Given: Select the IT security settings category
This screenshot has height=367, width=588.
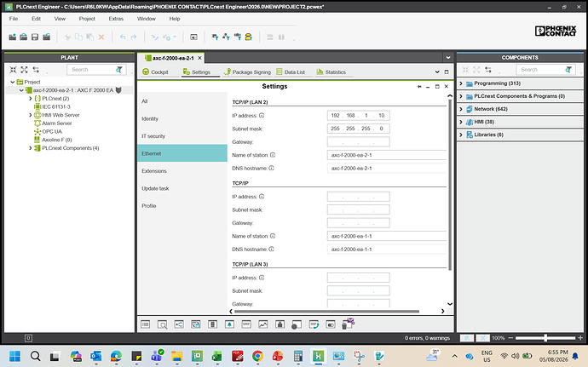Looking at the screenshot, I should [x=182, y=136].
